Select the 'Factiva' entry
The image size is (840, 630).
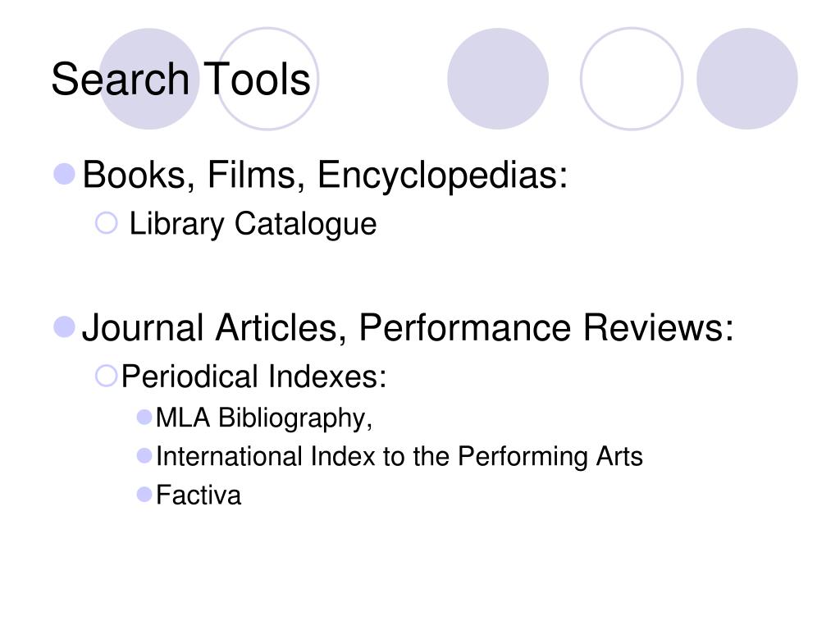pos(199,495)
